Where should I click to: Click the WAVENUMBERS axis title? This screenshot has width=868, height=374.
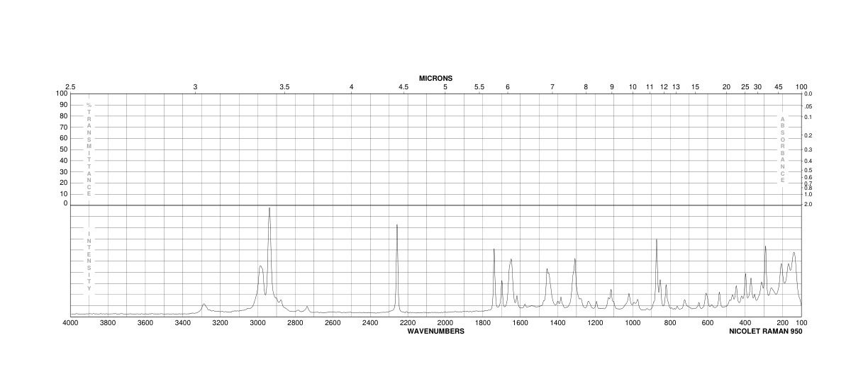[x=436, y=331]
